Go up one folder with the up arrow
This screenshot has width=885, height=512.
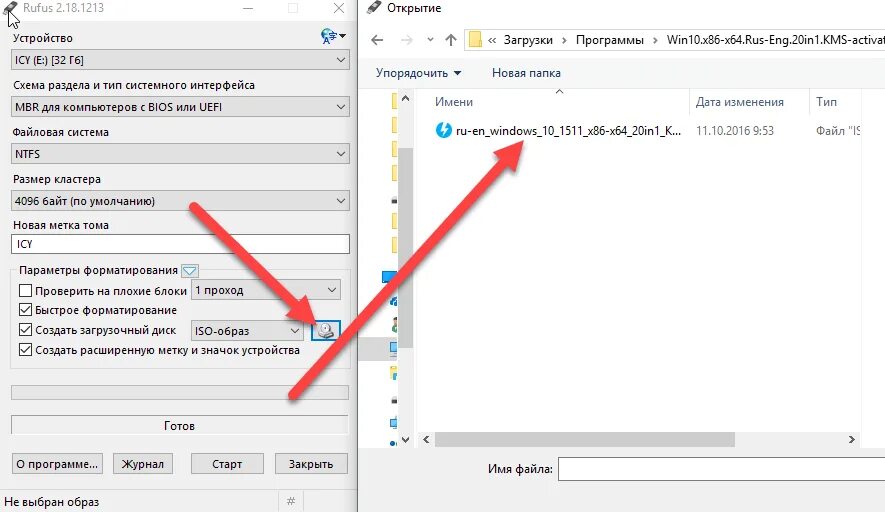450,40
